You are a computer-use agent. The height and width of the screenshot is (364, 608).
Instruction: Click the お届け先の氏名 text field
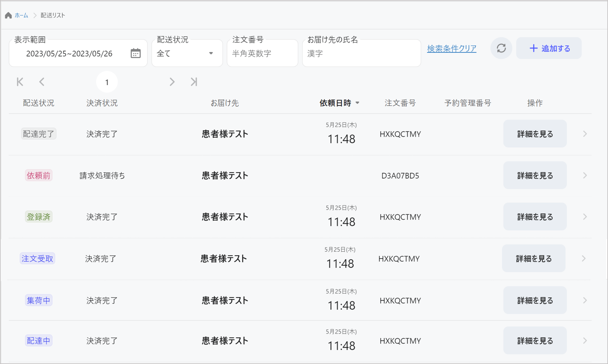coord(361,54)
